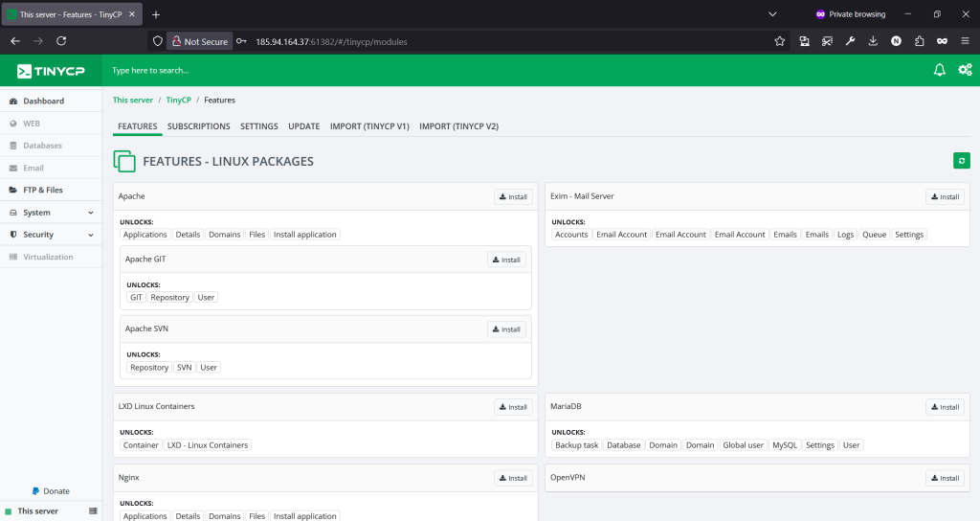Install Exim Mail Server
Viewport: 980px width, 521px height.
pos(945,196)
